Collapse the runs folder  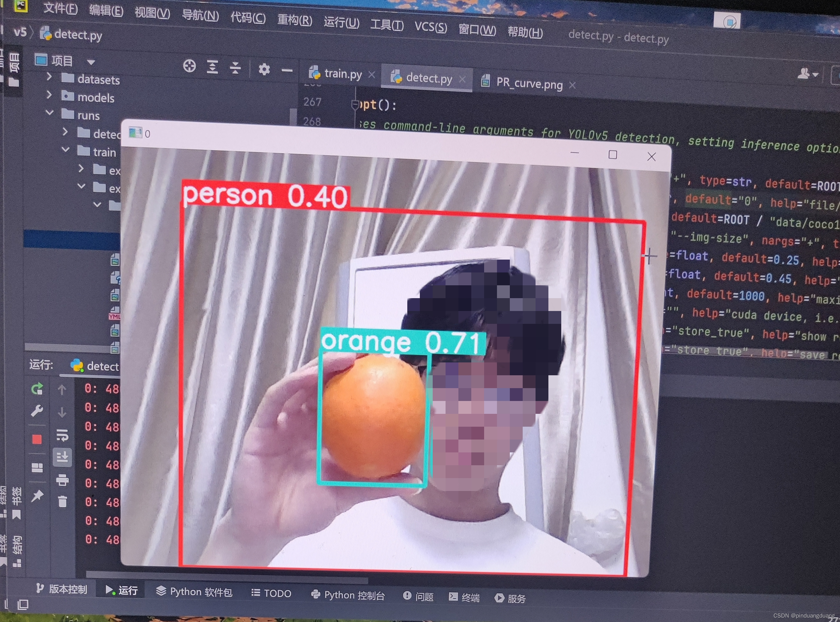(x=49, y=112)
